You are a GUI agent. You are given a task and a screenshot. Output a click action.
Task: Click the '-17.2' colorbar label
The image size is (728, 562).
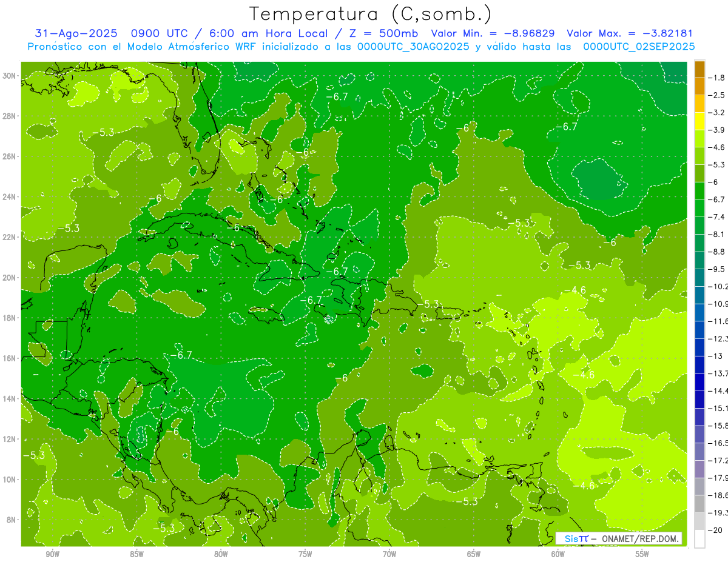(718, 461)
